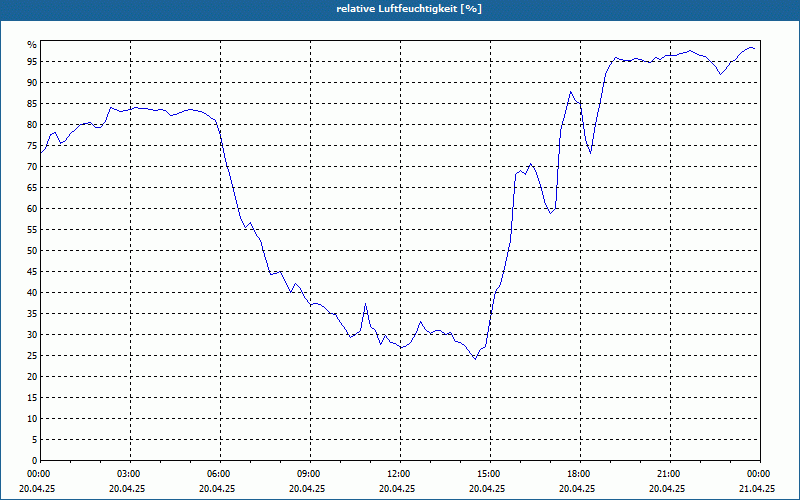Select the '21:00' time axis label

(667, 474)
